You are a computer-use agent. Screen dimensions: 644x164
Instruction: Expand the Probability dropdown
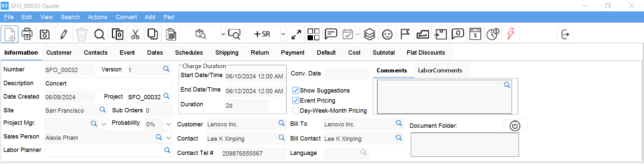(168, 124)
